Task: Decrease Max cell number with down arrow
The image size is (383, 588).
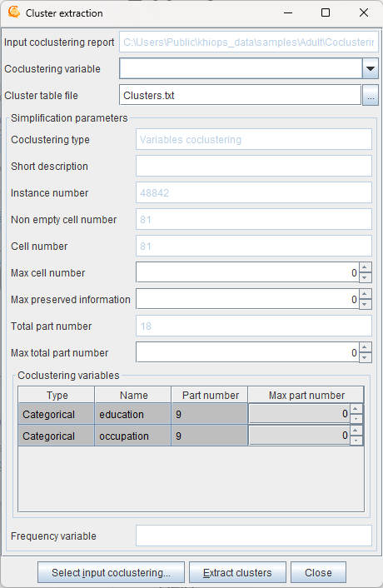Action: [365, 277]
